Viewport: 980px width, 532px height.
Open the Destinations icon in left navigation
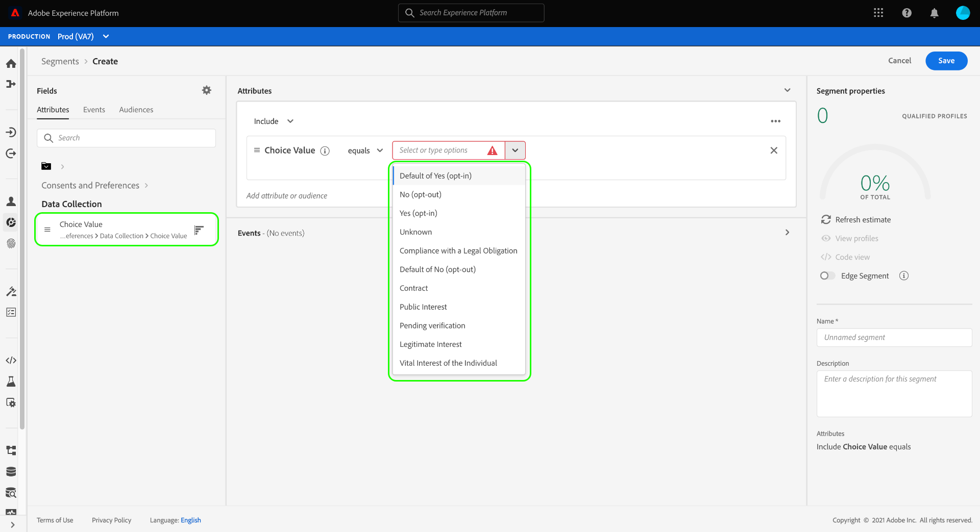click(x=11, y=154)
